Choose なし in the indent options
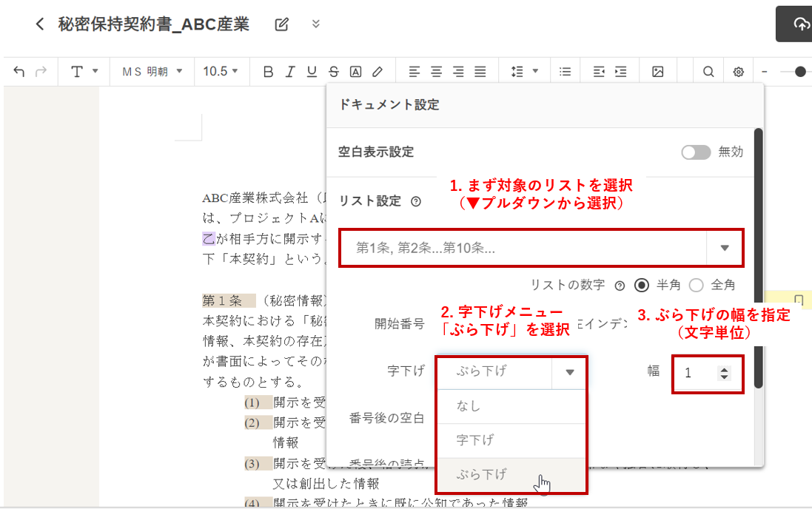This screenshot has height=509, width=812. tap(469, 406)
